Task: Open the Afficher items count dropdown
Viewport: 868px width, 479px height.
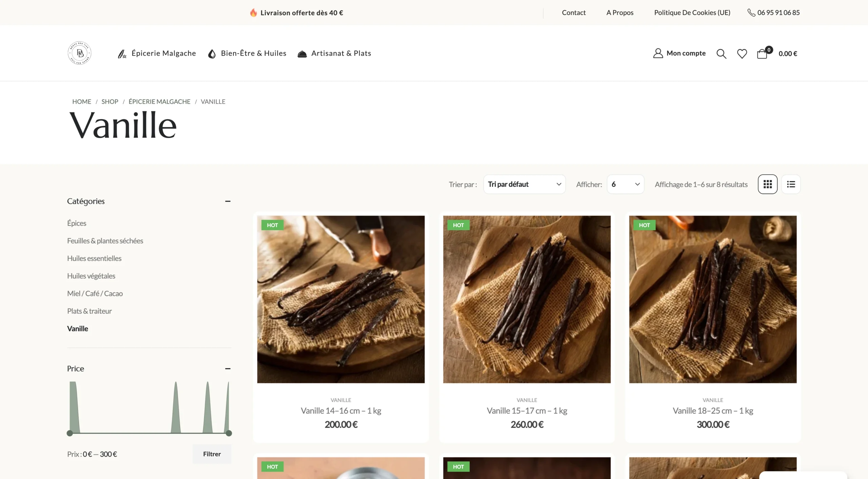Action: (x=625, y=184)
